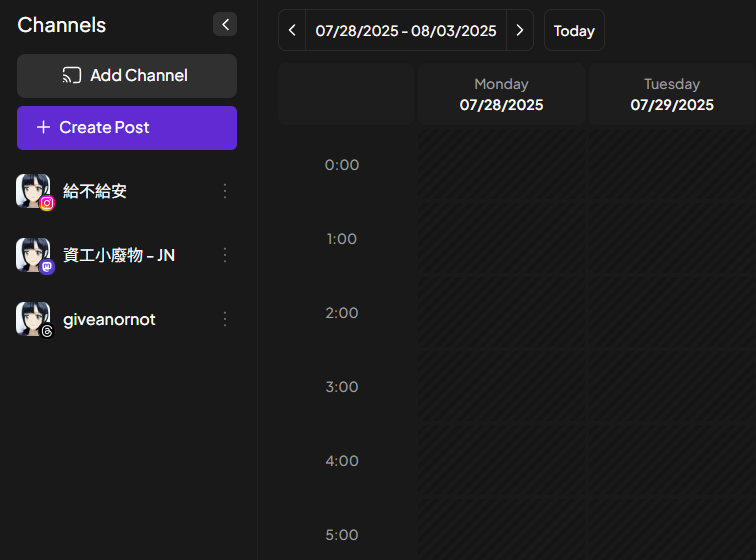Collapse the Channels sidebar with chevron
This screenshot has height=560, width=756.
coord(225,24)
